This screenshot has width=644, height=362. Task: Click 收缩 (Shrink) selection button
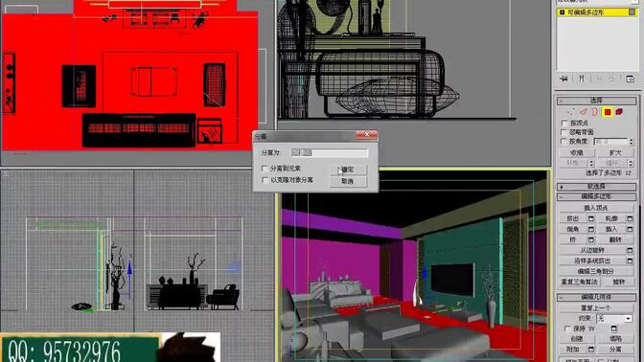click(577, 152)
